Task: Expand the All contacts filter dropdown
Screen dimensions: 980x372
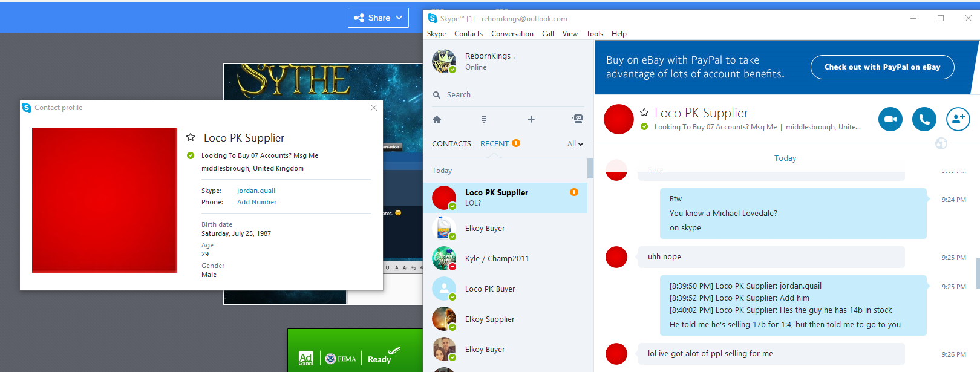Action: click(x=575, y=144)
